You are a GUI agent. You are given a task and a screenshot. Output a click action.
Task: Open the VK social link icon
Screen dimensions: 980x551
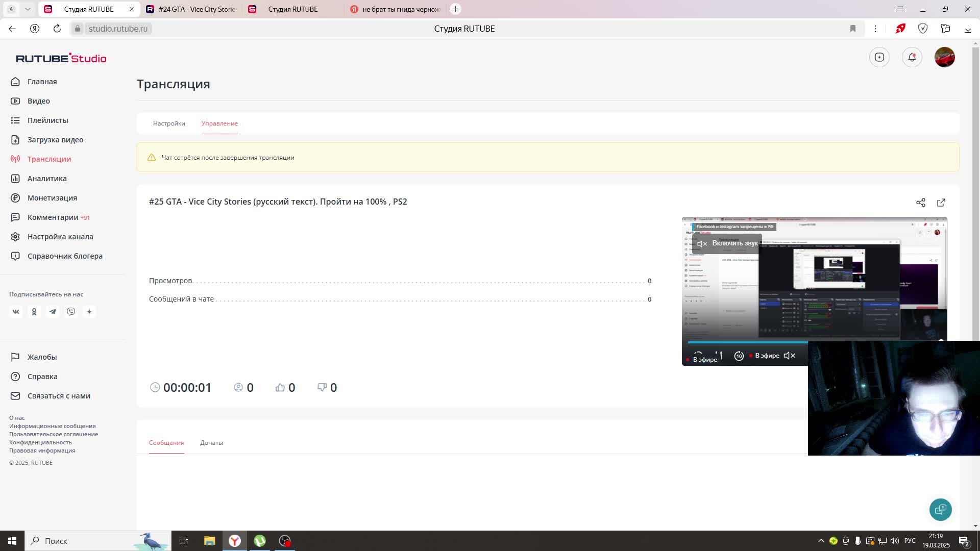(x=16, y=312)
